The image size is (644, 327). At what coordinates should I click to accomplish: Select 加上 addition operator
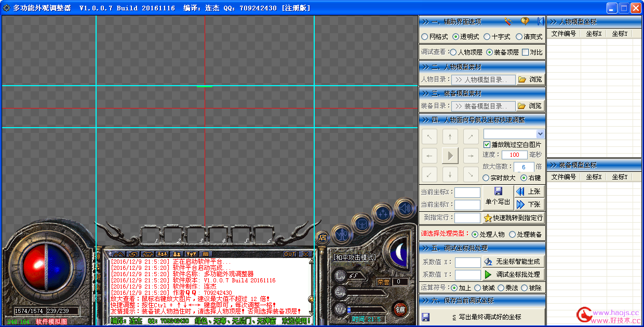(461, 288)
